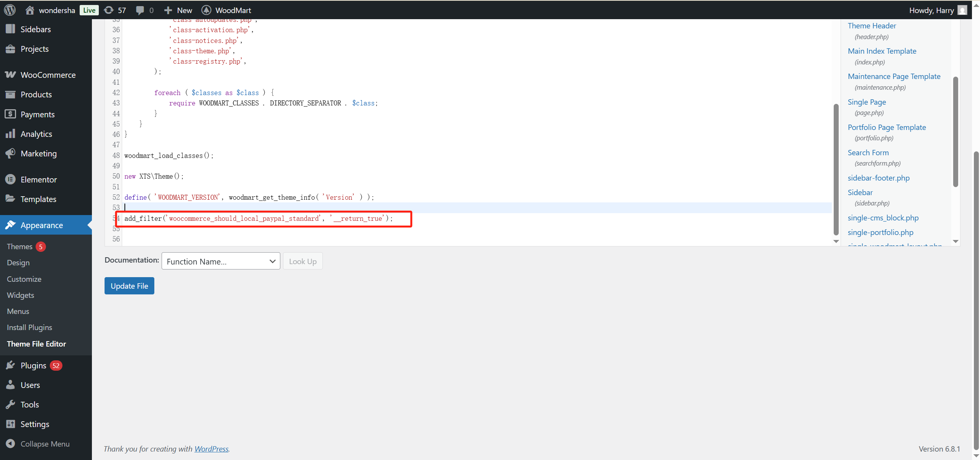Switch to the Theme File Editor item
The image size is (980, 460).
(x=36, y=343)
